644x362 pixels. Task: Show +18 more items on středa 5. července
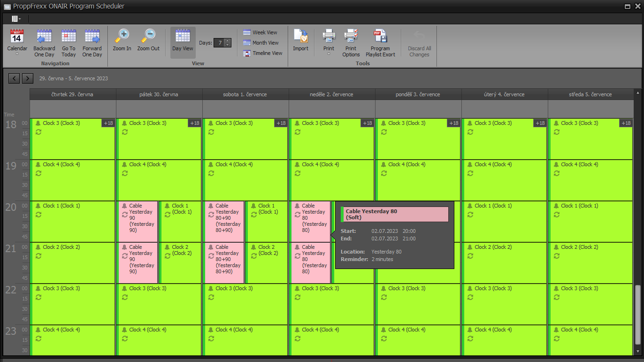[627, 123]
